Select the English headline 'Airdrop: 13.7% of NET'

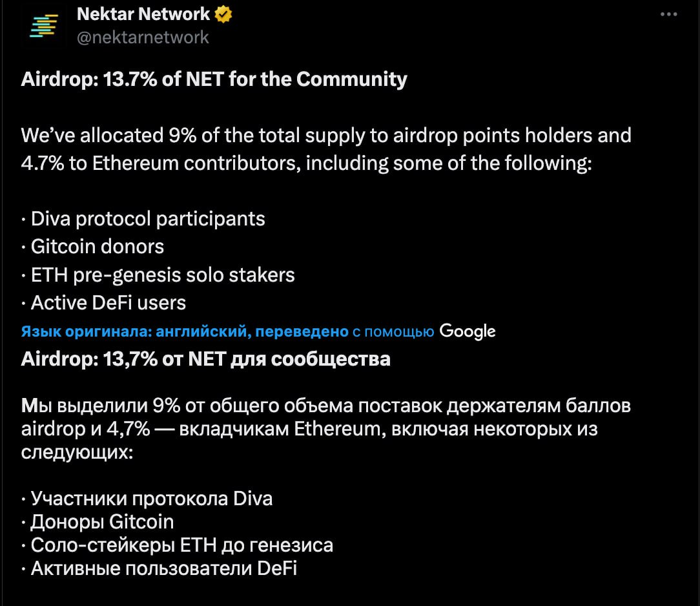click(123, 79)
